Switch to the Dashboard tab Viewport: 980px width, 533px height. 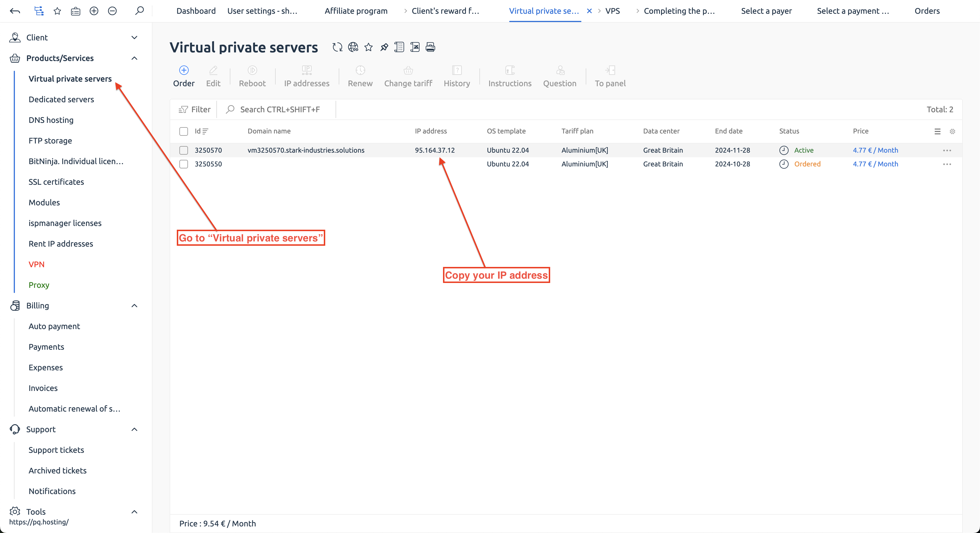click(x=196, y=11)
